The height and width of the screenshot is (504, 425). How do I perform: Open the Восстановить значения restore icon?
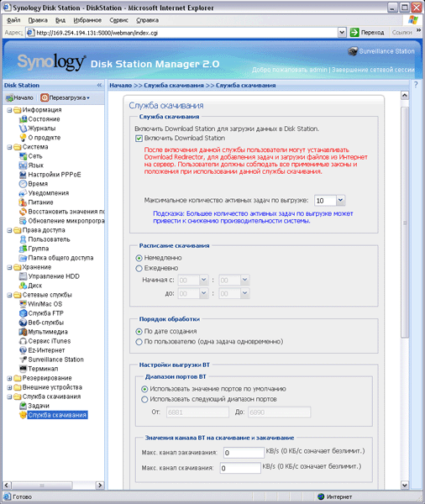23,212
